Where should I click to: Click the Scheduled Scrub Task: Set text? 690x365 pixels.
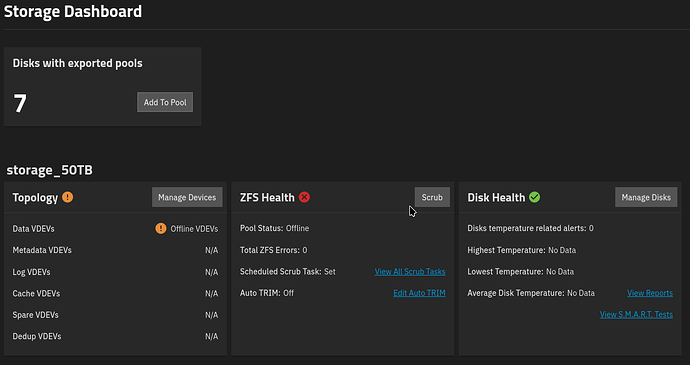[288, 272]
